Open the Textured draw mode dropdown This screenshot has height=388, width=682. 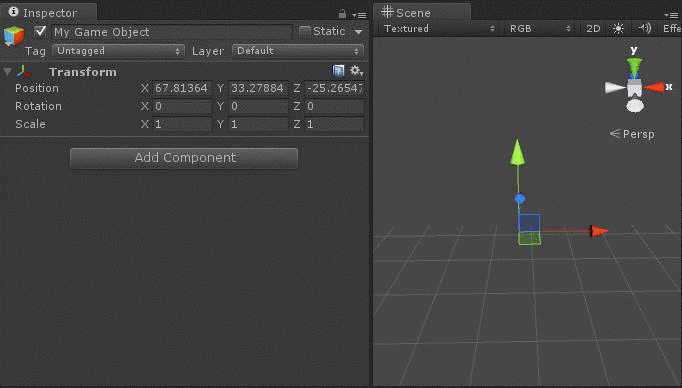[x=439, y=29]
